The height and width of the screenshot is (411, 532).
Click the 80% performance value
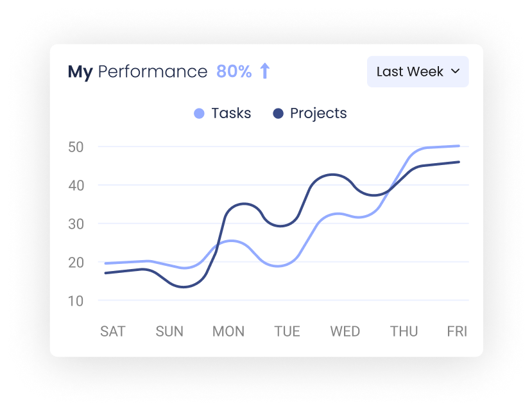234,71
